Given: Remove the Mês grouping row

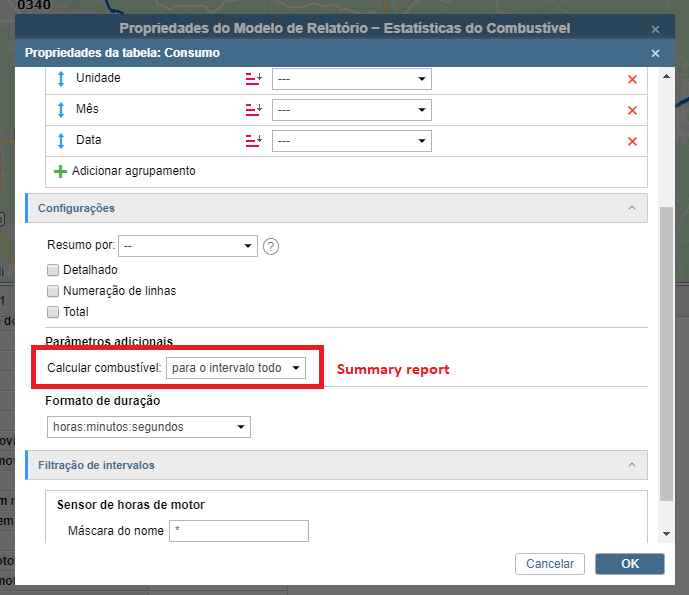Looking at the screenshot, I should pyautogui.click(x=632, y=110).
